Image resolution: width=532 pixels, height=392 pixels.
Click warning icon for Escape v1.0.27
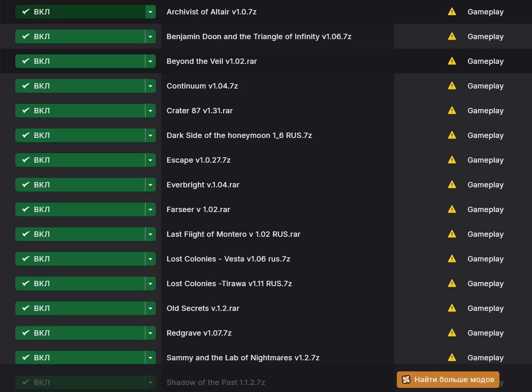[x=452, y=160]
